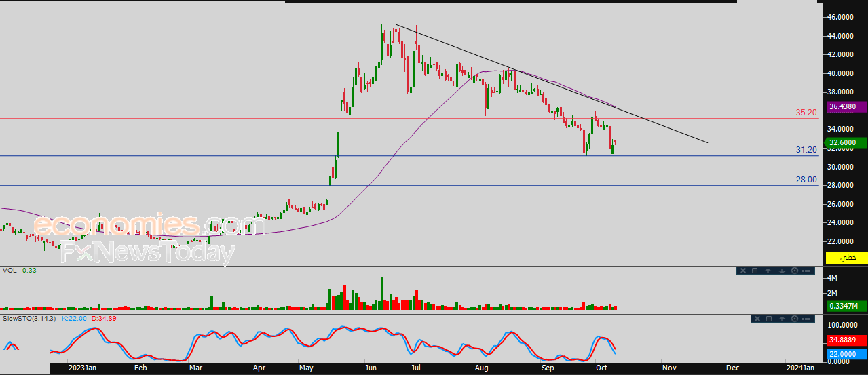Maximize the SlowSTO panel window icon

[x=769, y=319]
